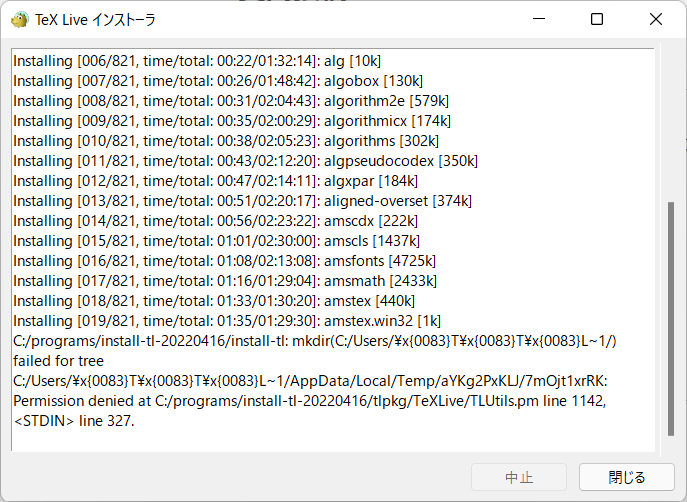Click the log line for aligned-overset [374k]

242,201
